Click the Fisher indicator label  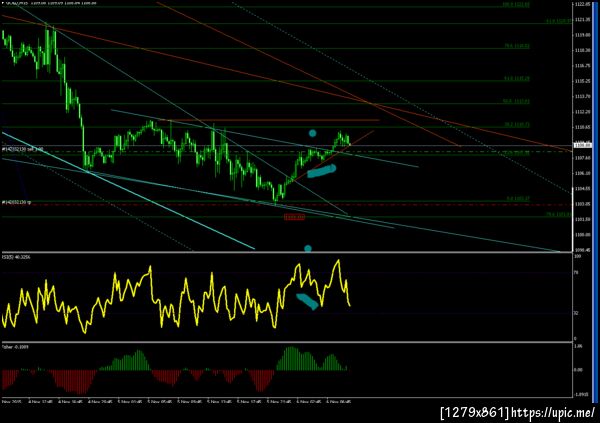tap(15, 347)
